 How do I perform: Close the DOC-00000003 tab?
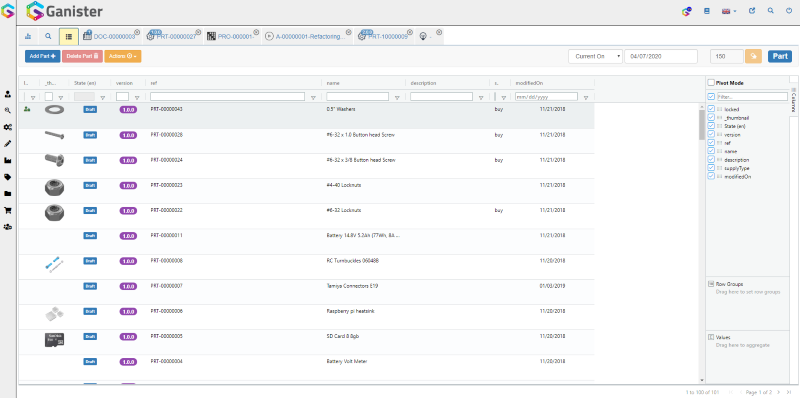point(137,32)
